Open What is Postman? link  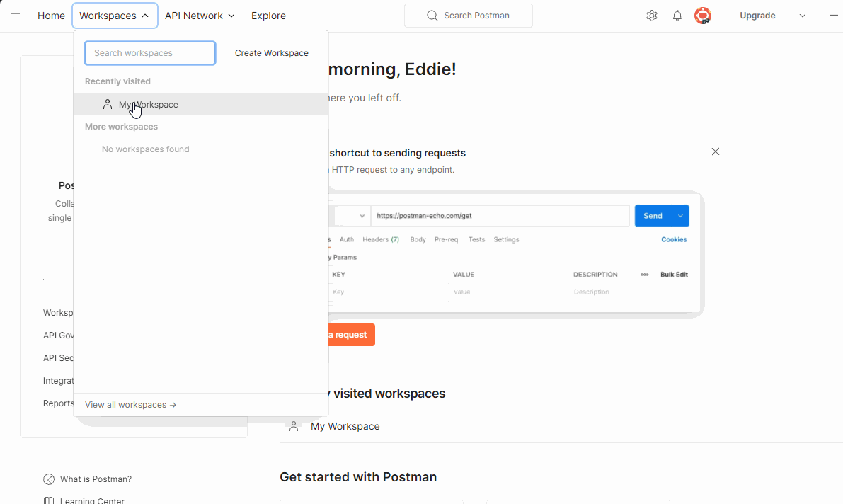[x=96, y=479]
